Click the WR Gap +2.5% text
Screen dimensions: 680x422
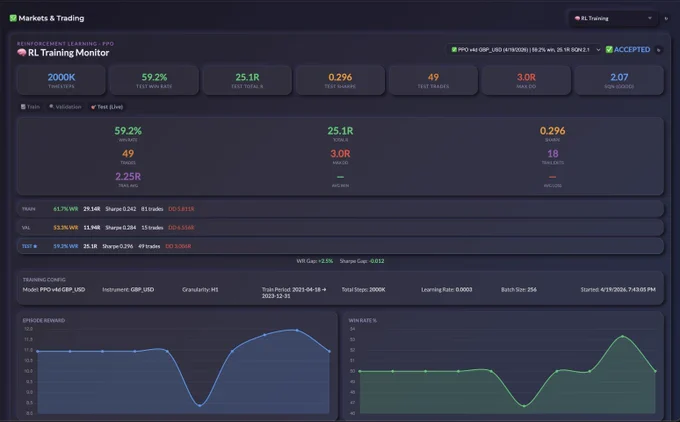tap(314, 261)
